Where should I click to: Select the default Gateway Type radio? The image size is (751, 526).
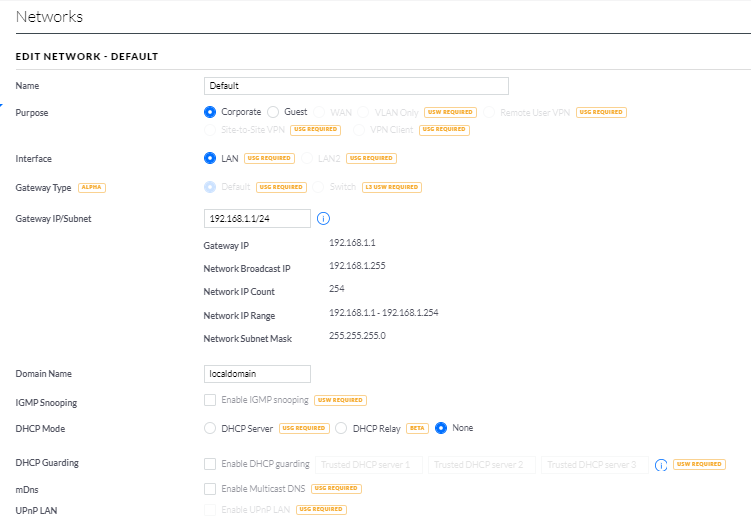(x=210, y=187)
